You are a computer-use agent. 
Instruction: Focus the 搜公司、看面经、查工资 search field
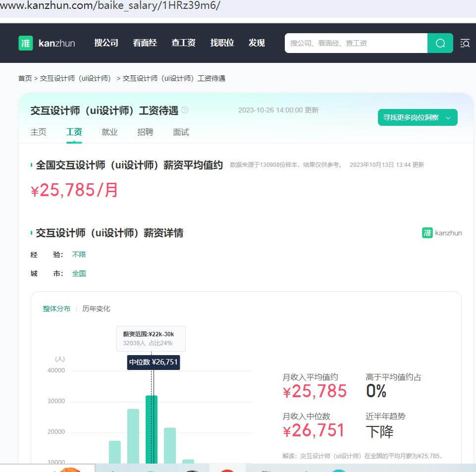click(356, 43)
